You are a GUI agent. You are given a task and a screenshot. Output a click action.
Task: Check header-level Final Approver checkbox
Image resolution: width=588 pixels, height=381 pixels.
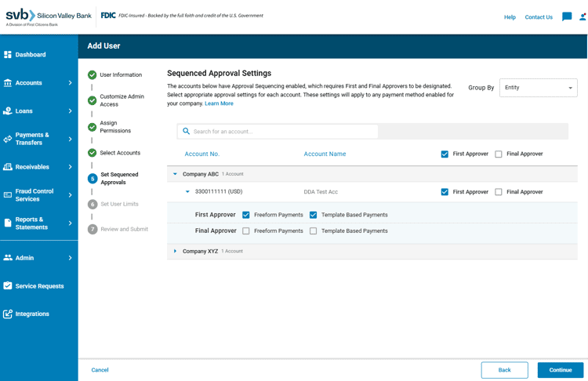coord(499,154)
